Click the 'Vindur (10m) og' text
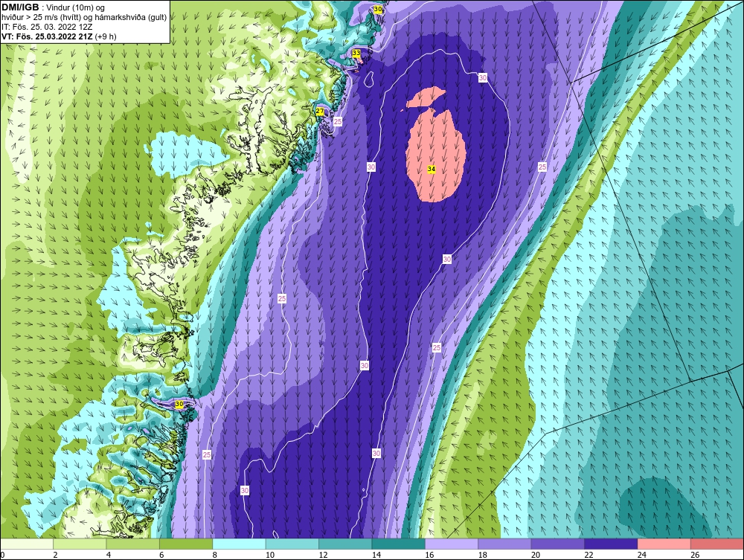This screenshot has height=560, width=744. (x=75, y=7)
